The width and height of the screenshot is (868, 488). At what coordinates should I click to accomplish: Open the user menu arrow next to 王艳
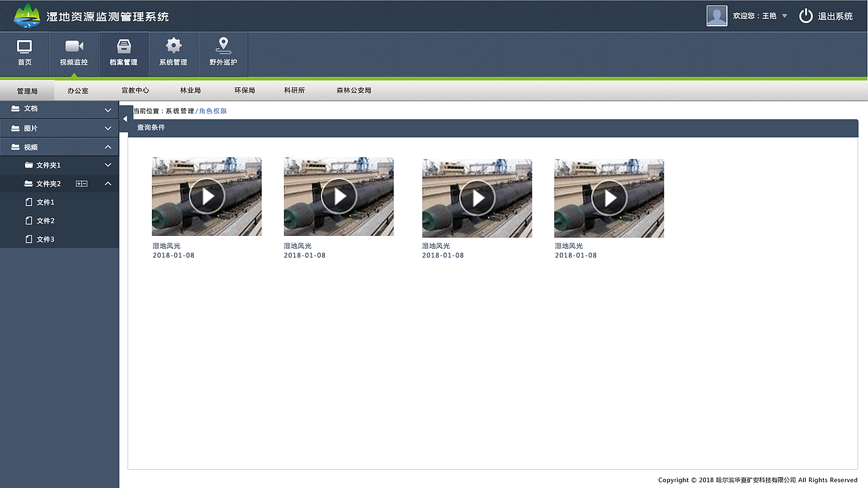pos(785,16)
